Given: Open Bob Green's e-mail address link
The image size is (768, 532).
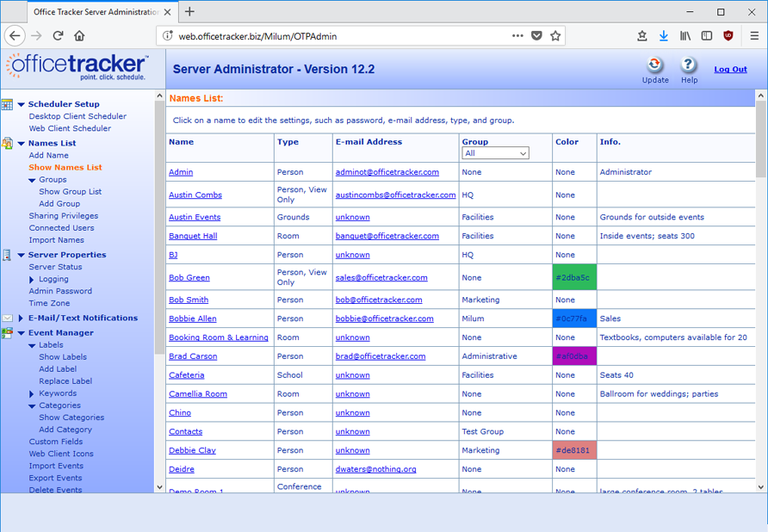Looking at the screenshot, I should coord(381,277).
